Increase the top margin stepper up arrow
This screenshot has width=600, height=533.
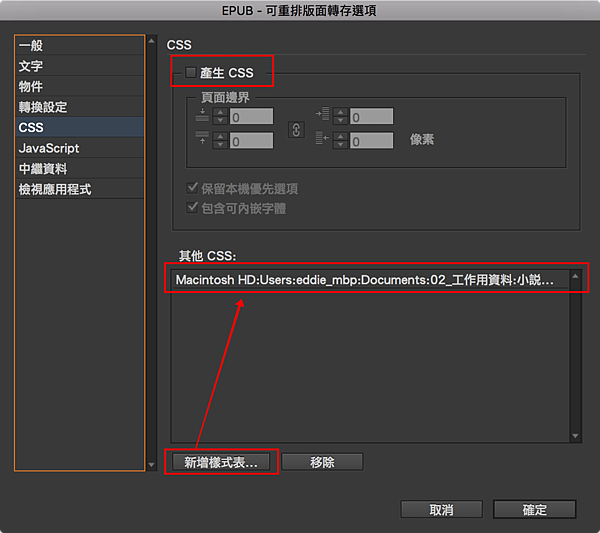220,112
